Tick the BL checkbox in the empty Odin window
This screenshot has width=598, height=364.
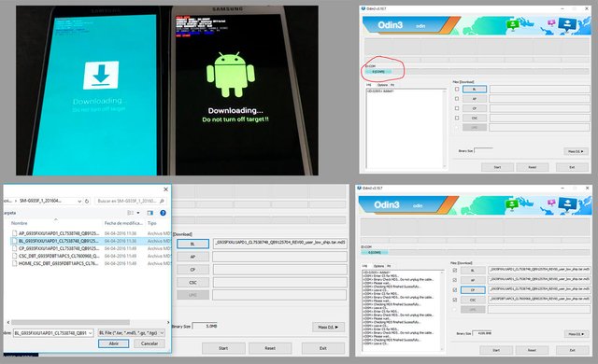[x=457, y=89]
